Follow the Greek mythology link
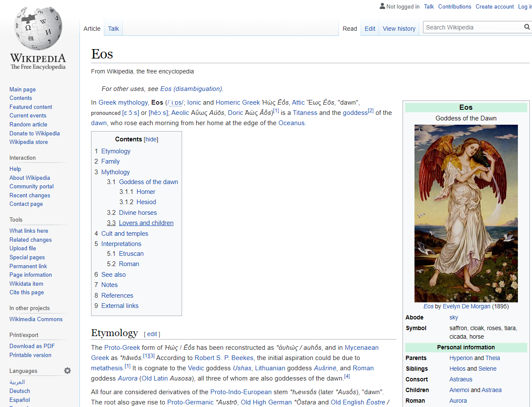The image size is (532, 407). point(123,102)
